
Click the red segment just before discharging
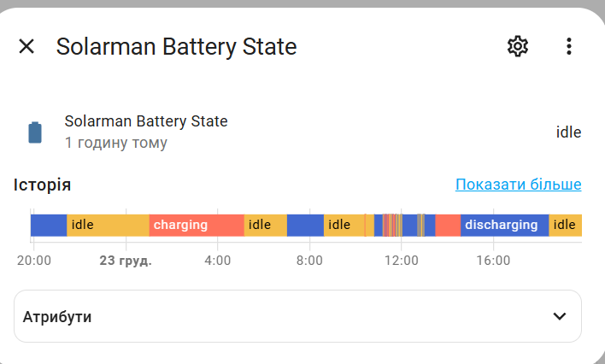point(448,225)
